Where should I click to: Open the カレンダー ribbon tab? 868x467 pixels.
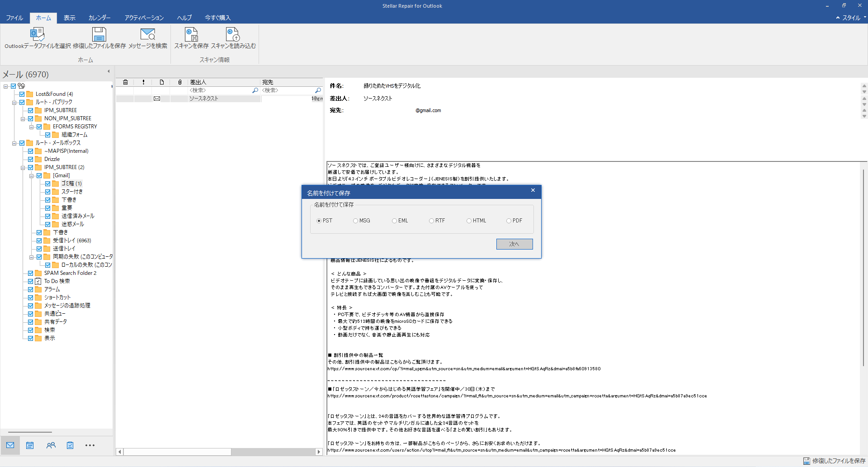point(99,18)
